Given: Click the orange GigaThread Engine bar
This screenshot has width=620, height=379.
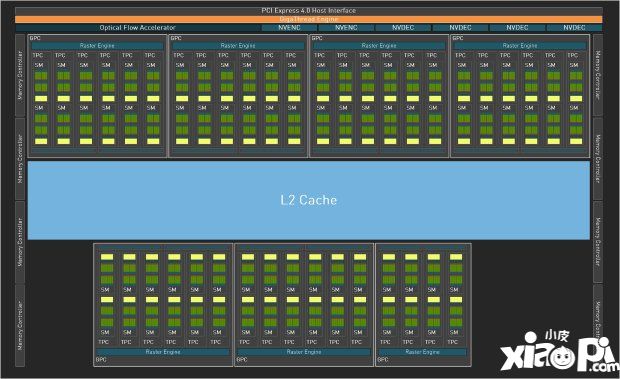Looking at the screenshot, I should pyautogui.click(x=308, y=19).
